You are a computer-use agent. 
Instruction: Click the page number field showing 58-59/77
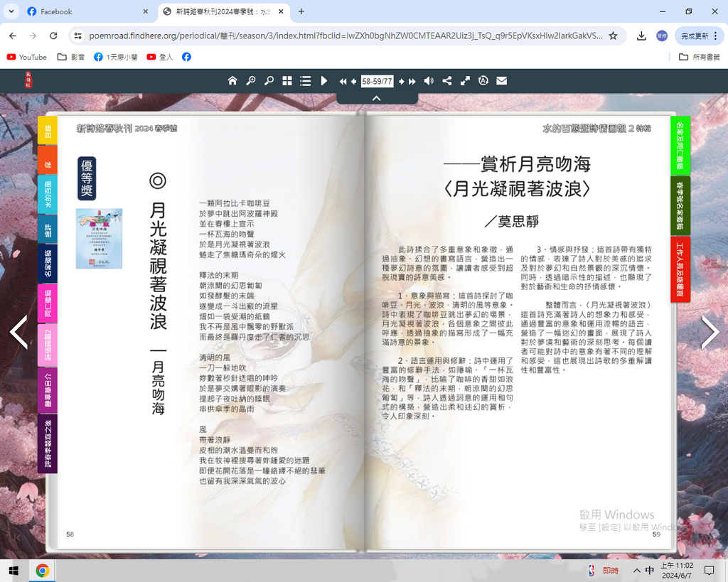pos(377,81)
